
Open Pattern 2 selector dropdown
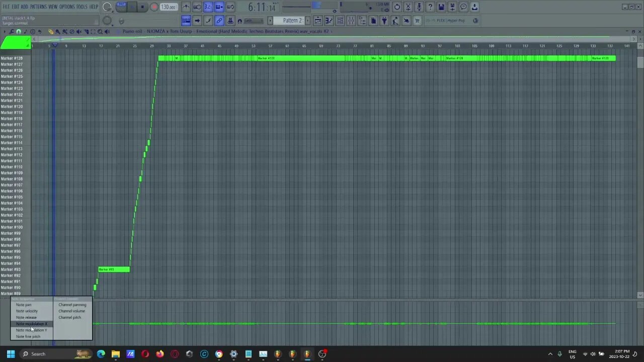coord(291,21)
